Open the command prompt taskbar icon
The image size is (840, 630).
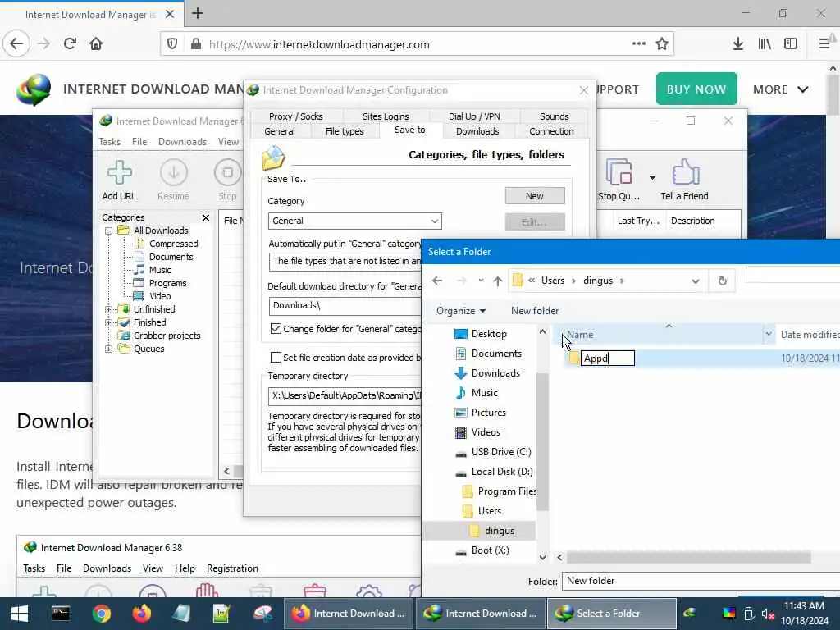pos(61,614)
